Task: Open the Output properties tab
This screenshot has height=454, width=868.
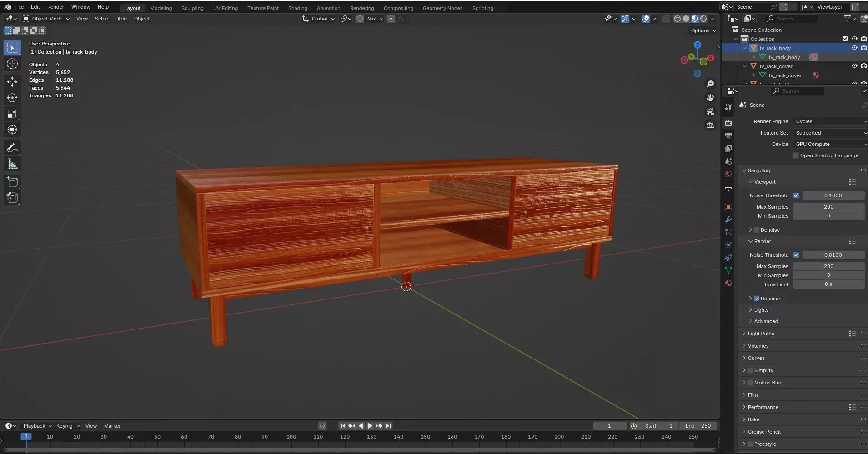Action: [x=728, y=136]
